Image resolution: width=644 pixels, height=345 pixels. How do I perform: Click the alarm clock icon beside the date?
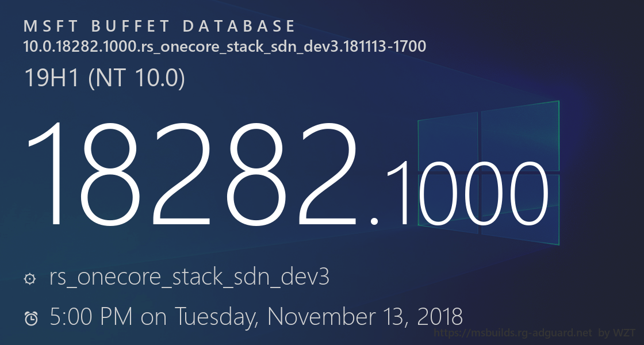tap(30, 317)
